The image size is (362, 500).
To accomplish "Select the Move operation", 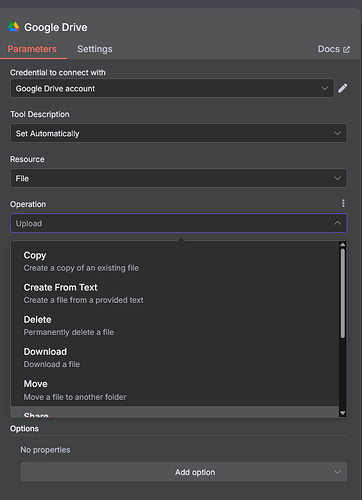I will click(175, 390).
